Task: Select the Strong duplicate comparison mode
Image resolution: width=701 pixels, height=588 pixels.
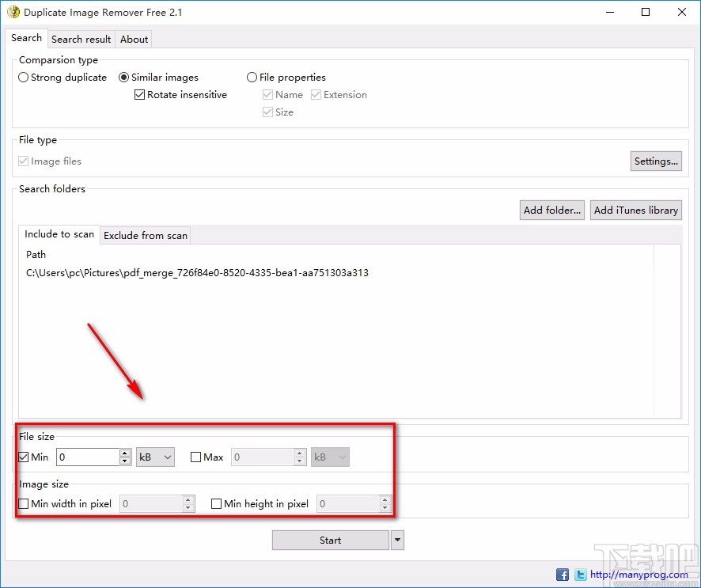Action: pyautogui.click(x=24, y=77)
